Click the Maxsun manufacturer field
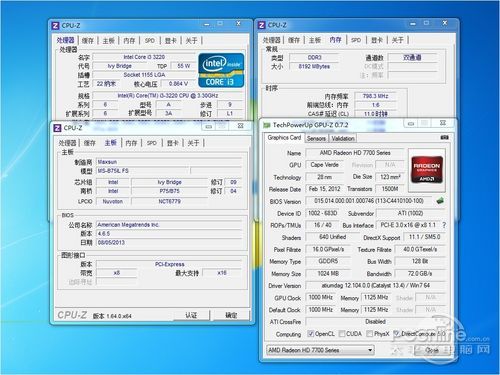 point(169,162)
